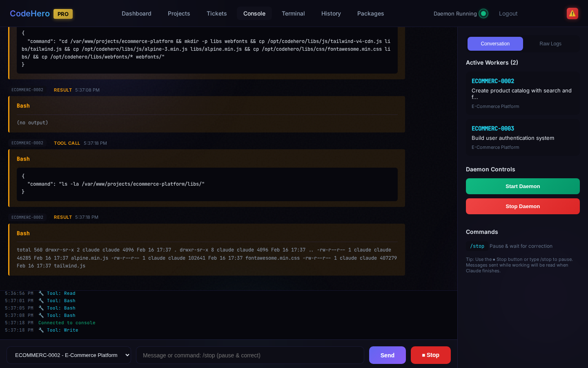Viewport: 588px width, 368px height.
Task: Click the wrench icon beside Tool: Read
Action: 41,293
